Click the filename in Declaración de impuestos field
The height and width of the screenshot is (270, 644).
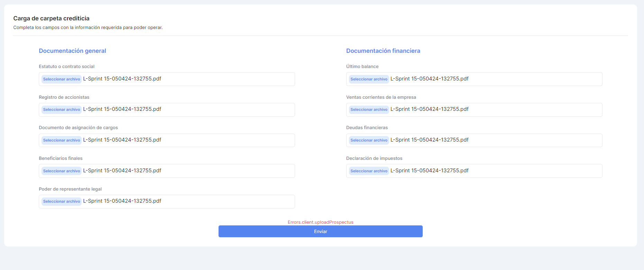point(429,171)
